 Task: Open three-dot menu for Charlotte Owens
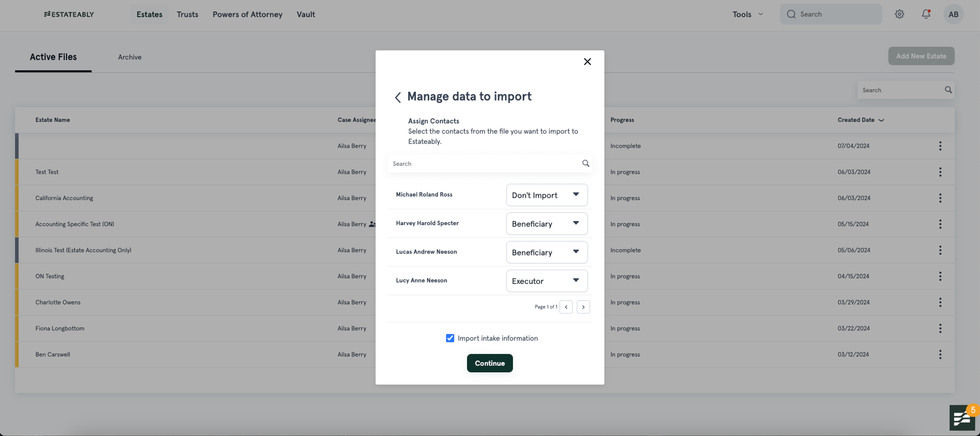click(x=940, y=302)
